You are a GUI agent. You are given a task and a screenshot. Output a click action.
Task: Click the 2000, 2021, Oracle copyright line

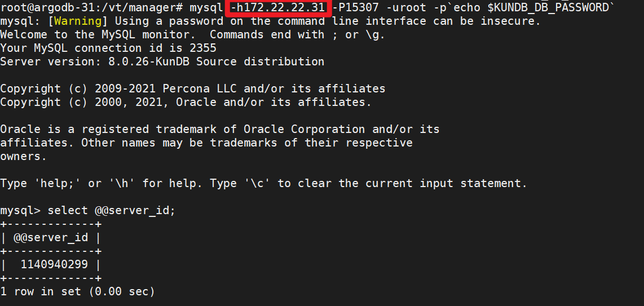(186, 102)
